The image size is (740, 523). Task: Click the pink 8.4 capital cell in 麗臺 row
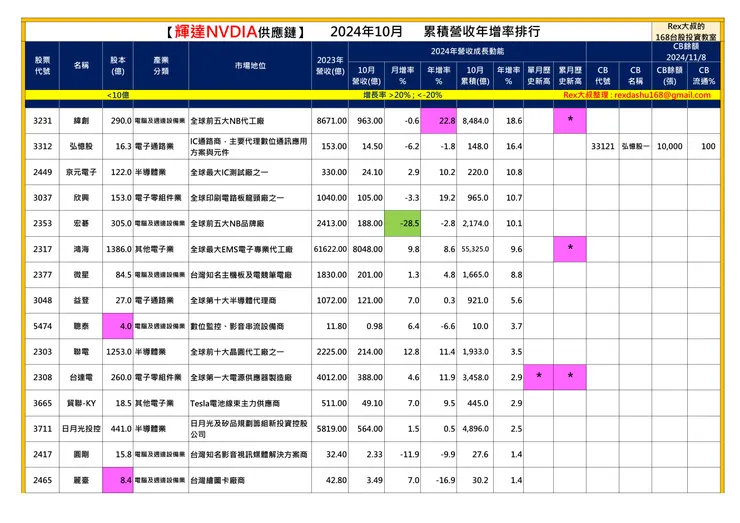point(118,480)
